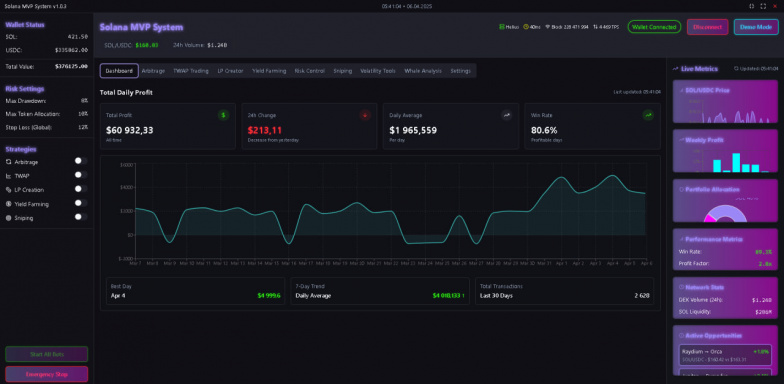Click the Helius RPC status icon
The height and width of the screenshot is (384, 784).
point(502,27)
